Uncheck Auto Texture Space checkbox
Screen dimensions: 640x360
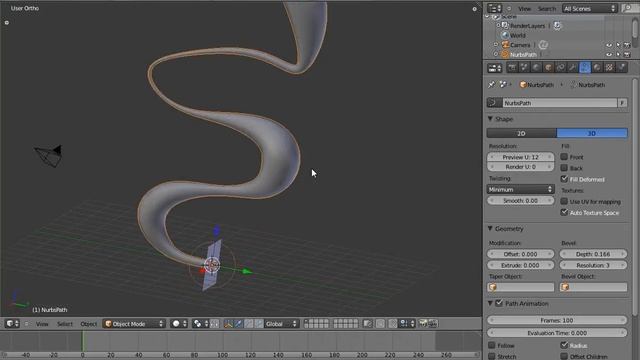point(564,212)
